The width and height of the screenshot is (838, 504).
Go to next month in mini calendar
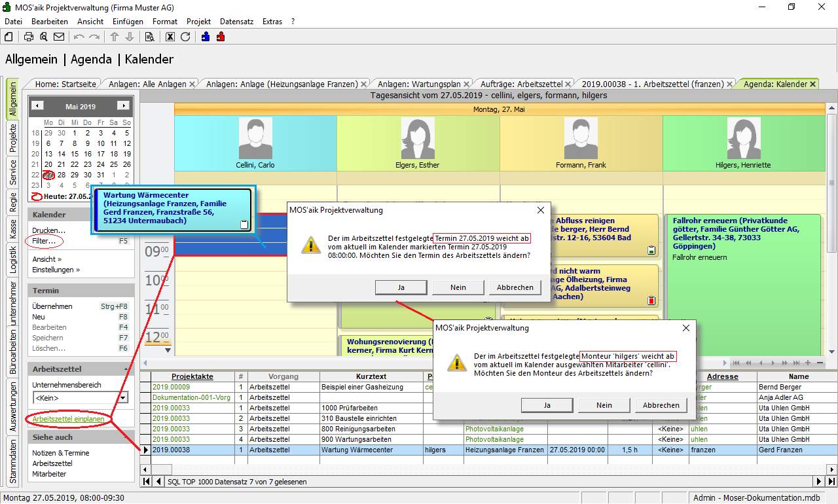[122, 106]
